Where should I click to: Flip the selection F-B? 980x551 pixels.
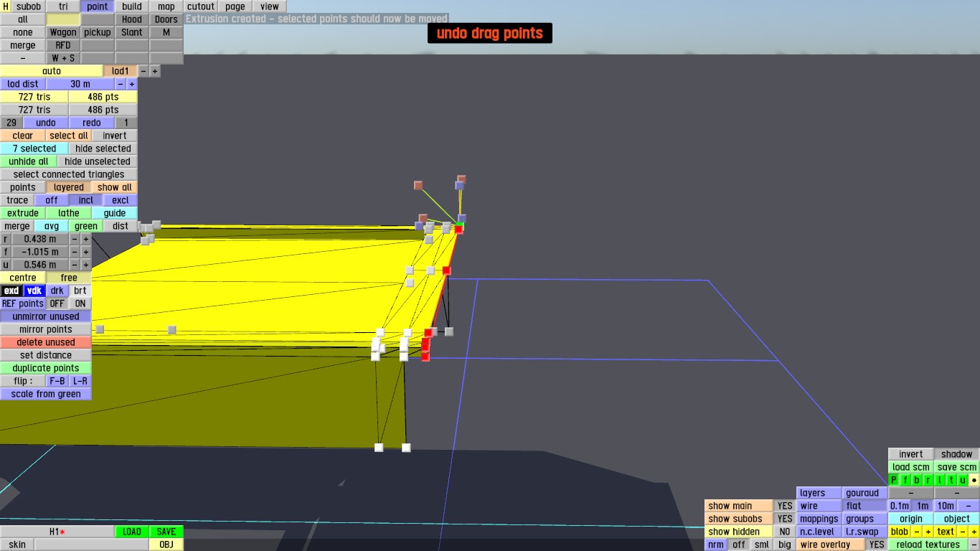pos(57,381)
